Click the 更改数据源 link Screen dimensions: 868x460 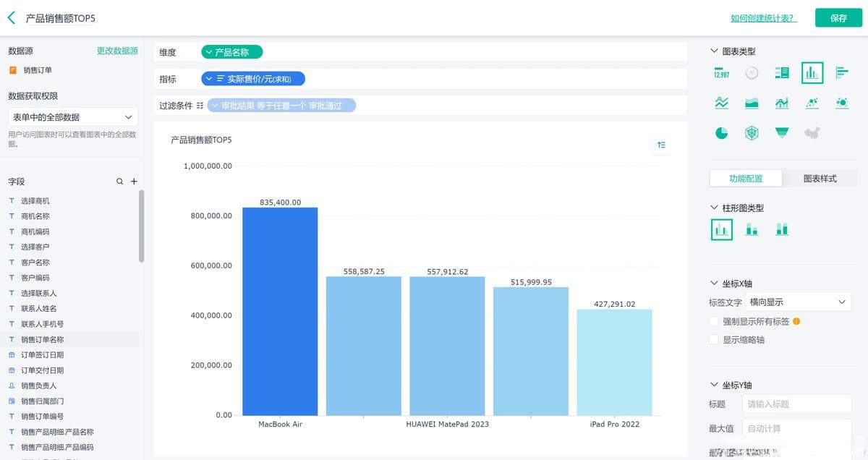(x=117, y=51)
